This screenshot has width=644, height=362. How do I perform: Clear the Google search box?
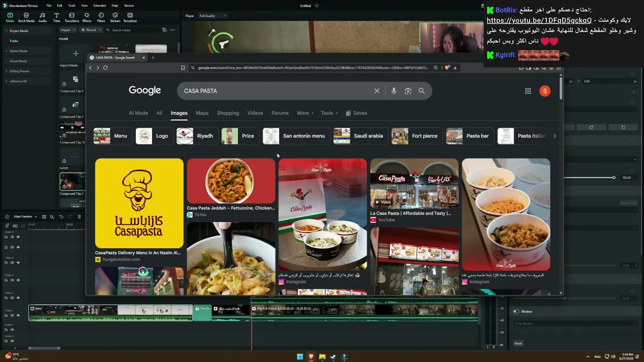(x=376, y=91)
